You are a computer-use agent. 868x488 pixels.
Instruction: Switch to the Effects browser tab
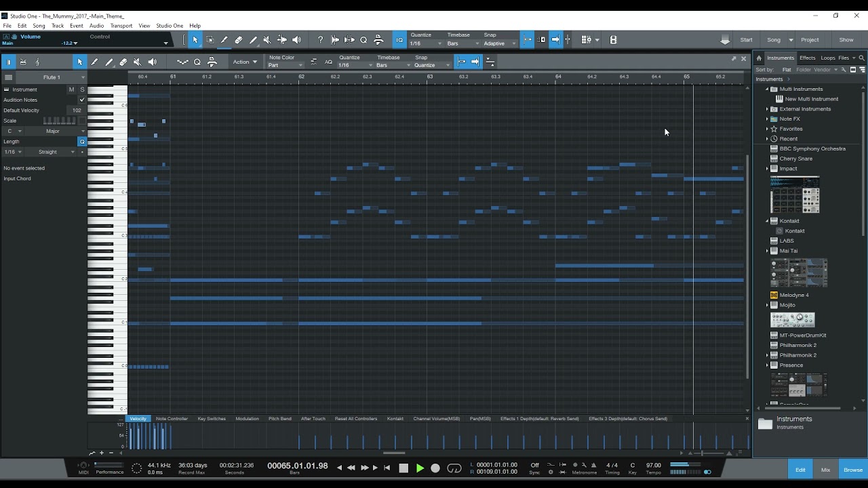[807, 58]
